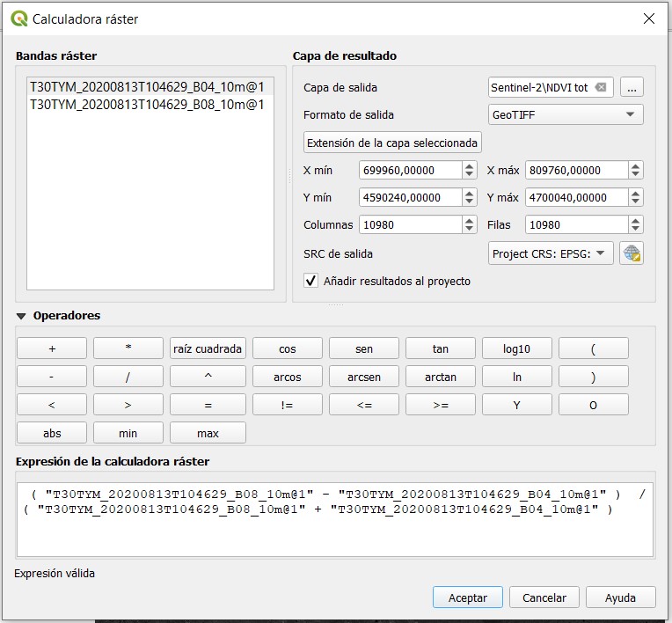
Task: Insert the opening parenthesis
Action: click(594, 348)
